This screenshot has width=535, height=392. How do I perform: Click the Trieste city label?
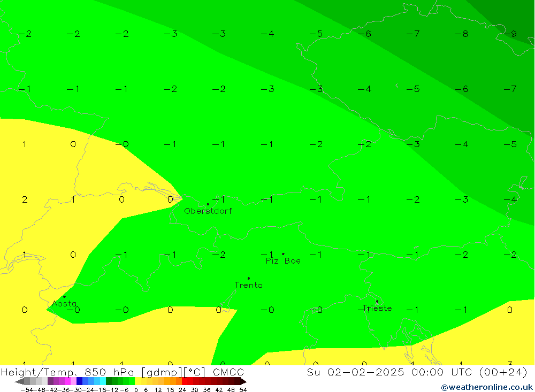(x=377, y=308)
